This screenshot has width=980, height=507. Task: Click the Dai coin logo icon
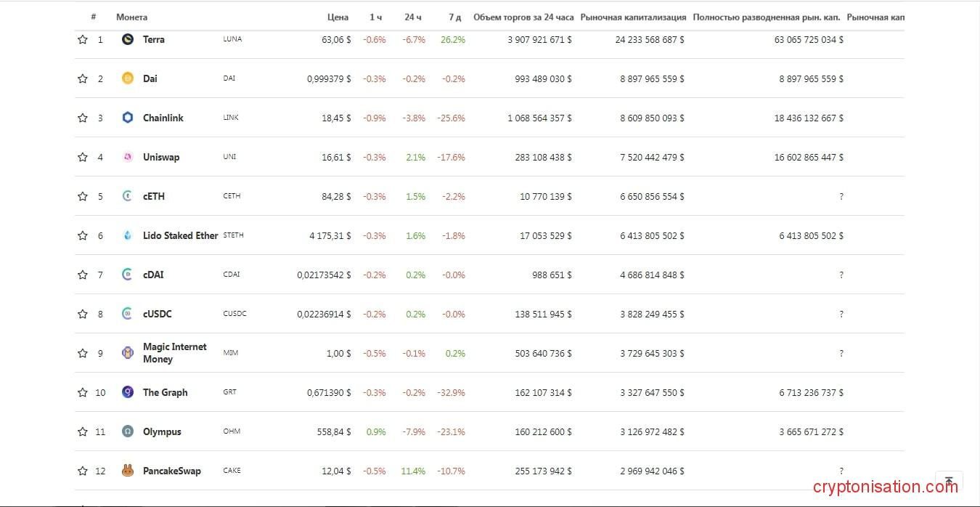click(x=128, y=79)
